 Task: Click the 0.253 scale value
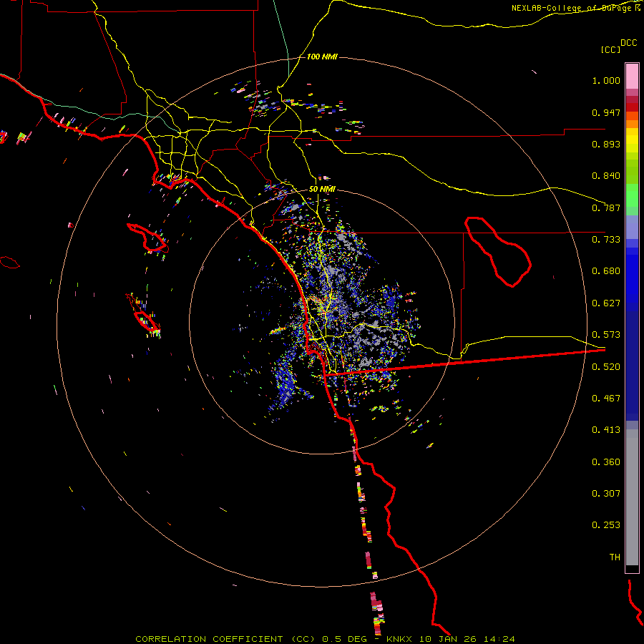606,525
